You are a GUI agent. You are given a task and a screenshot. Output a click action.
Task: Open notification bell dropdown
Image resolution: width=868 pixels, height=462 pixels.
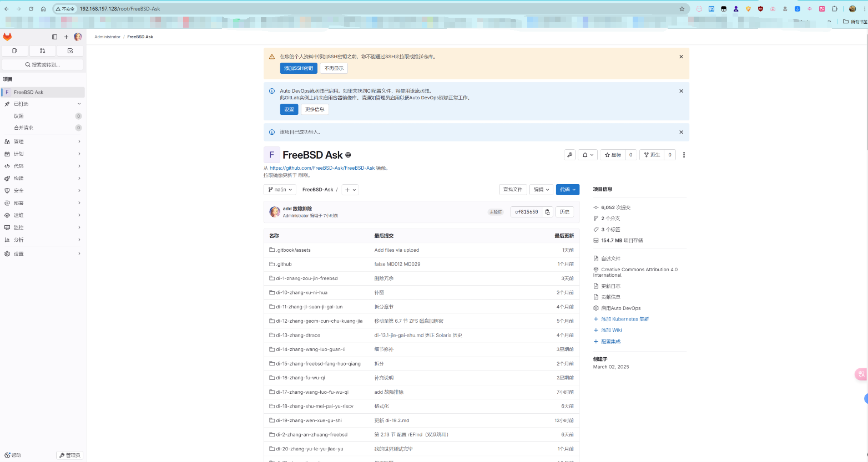[x=587, y=155]
